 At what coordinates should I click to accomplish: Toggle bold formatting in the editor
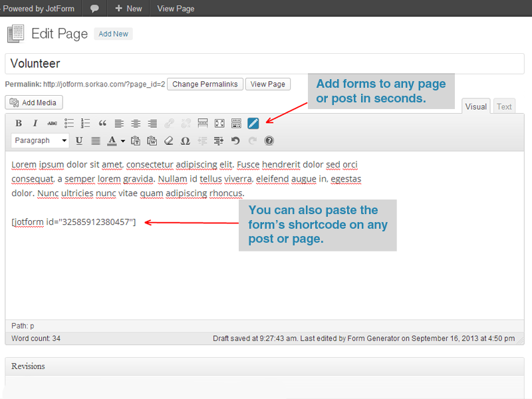point(19,123)
